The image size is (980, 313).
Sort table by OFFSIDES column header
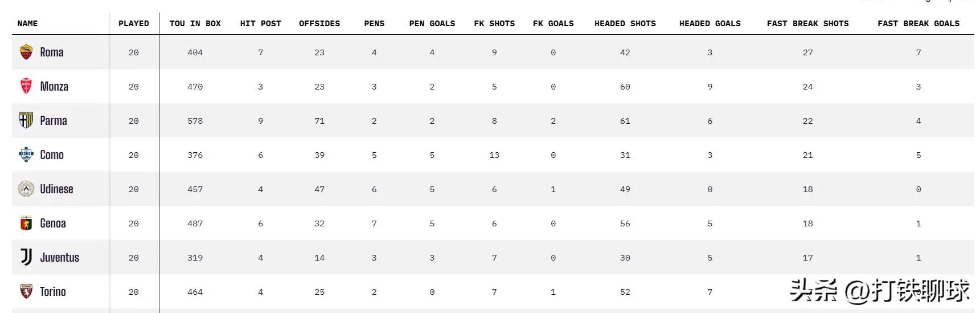pyautogui.click(x=319, y=24)
